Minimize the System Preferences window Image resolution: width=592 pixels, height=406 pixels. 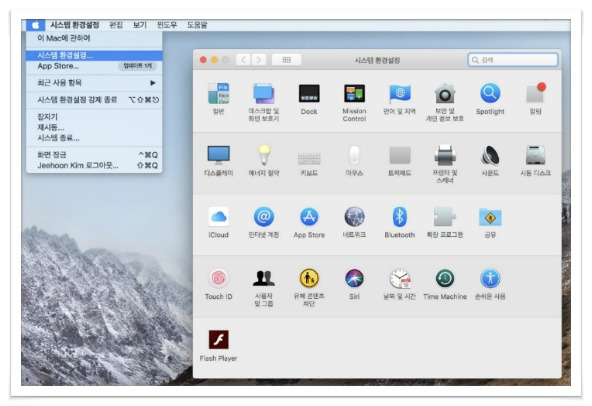[214, 60]
